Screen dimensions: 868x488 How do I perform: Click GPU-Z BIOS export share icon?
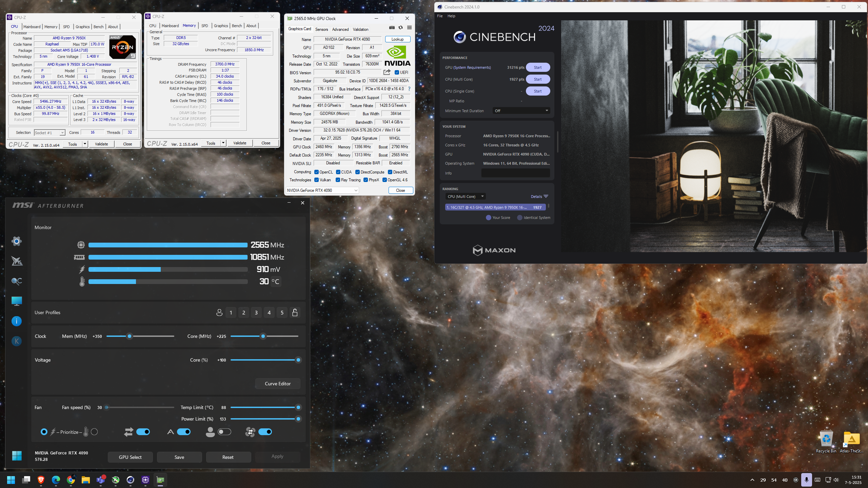pos(387,72)
